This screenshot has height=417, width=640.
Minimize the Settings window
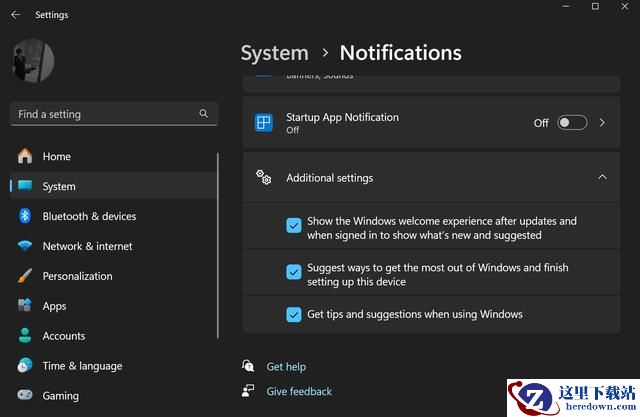click(566, 6)
